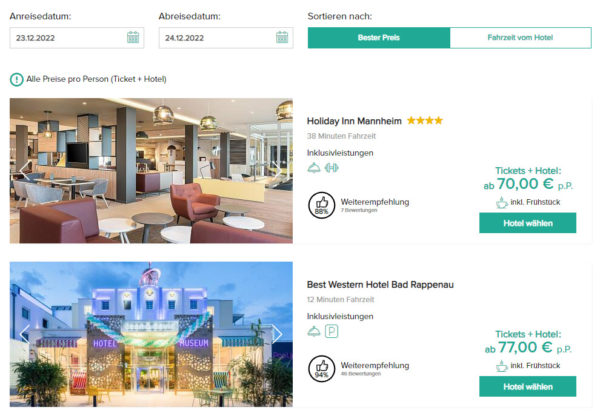Click the parking icon for Best Western
Viewport: 600px width, 413px height.
tap(331, 331)
